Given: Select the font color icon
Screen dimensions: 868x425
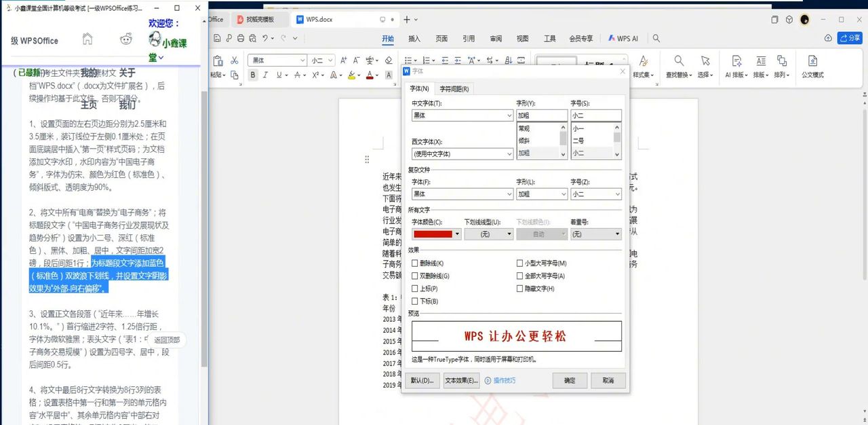Looking at the screenshot, I should 370,75.
